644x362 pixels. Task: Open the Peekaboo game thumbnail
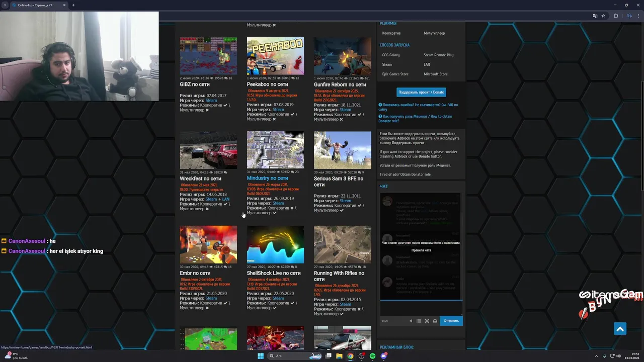275,56
